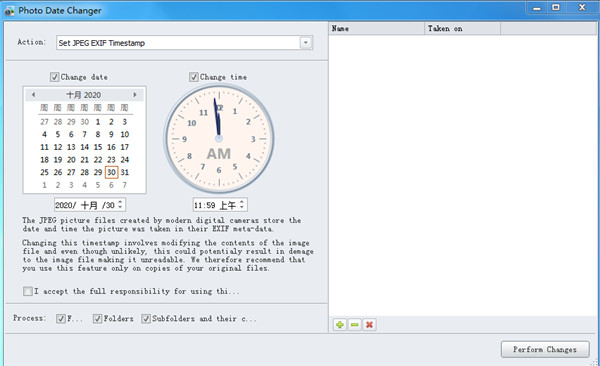The width and height of the screenshot is (600, 366).
Task: Uncheck the Change date checkbox
Action: (x=54, y=77)
